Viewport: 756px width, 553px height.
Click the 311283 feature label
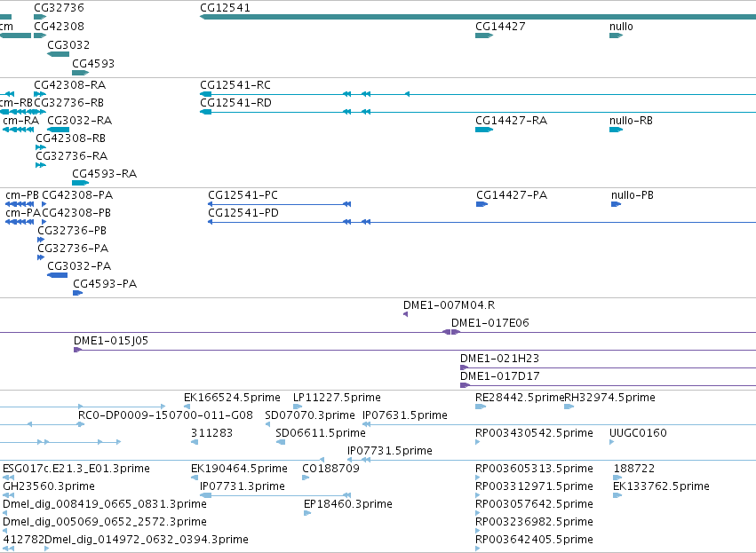pyautogui.click(x=211, y=433)
